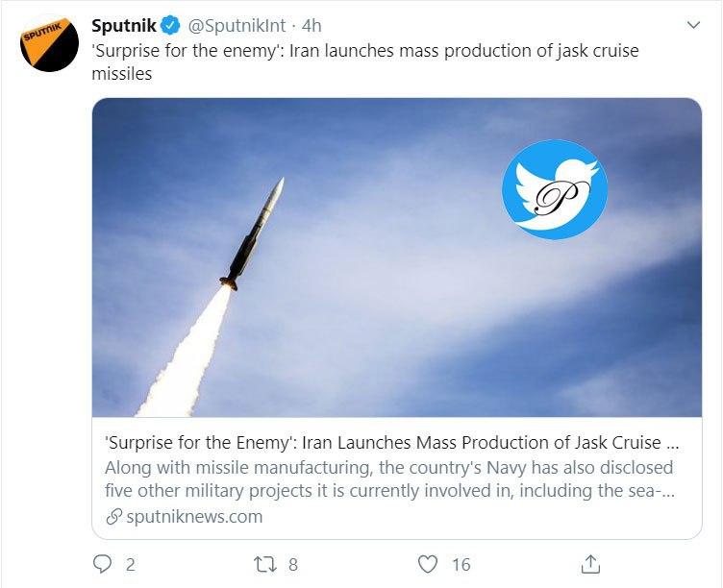Click the Sputnik account name
Screen dimensions: 723x588
click(123, 25)
